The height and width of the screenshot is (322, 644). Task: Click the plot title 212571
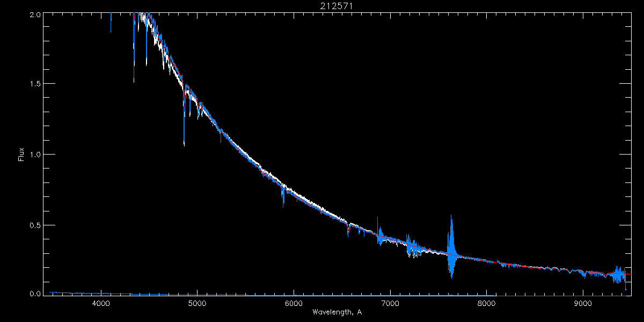(x=336, y=5)
